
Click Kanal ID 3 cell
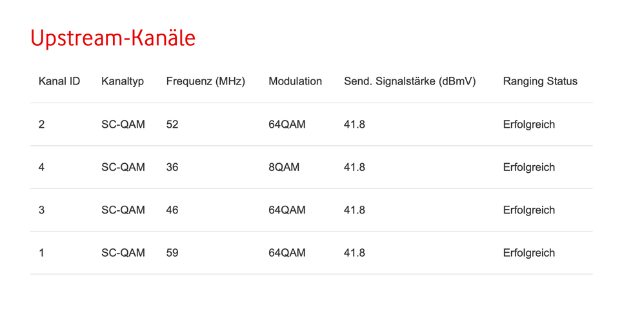tap(42, 210)
